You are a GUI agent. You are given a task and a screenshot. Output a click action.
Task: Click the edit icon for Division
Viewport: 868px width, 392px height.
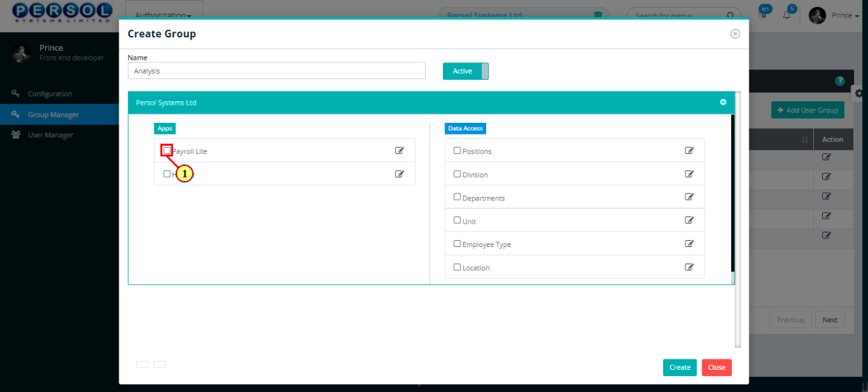point(690,174)
